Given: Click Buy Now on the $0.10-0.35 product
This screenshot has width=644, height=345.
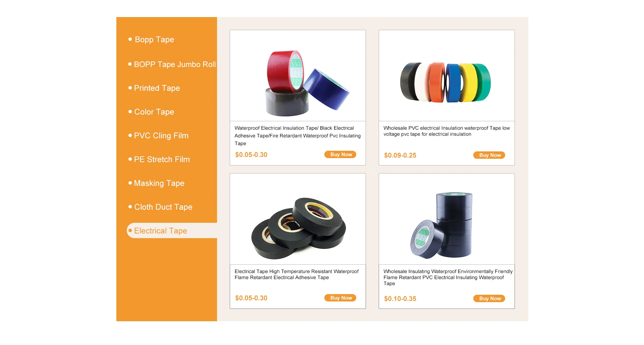Looking at the screenshot, I should 489,298.
